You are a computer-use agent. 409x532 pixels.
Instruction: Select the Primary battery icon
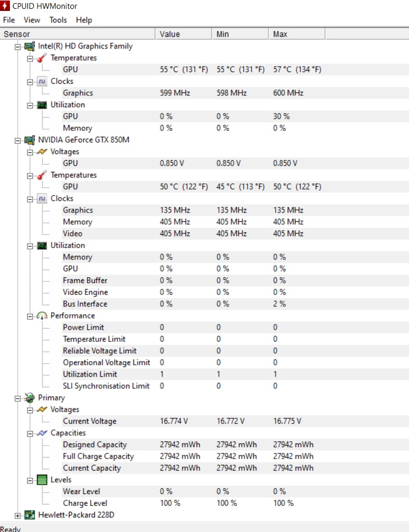[30, 398]
